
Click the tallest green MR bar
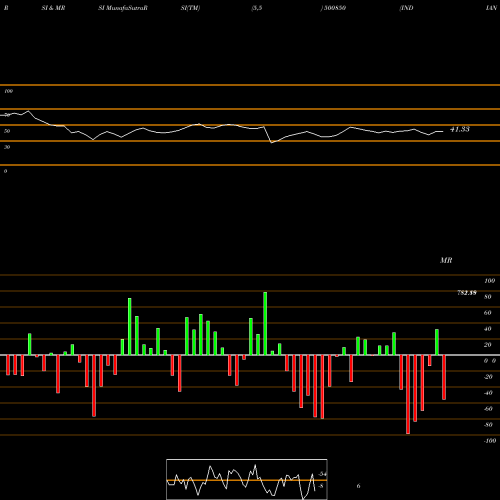click(265, 323)
